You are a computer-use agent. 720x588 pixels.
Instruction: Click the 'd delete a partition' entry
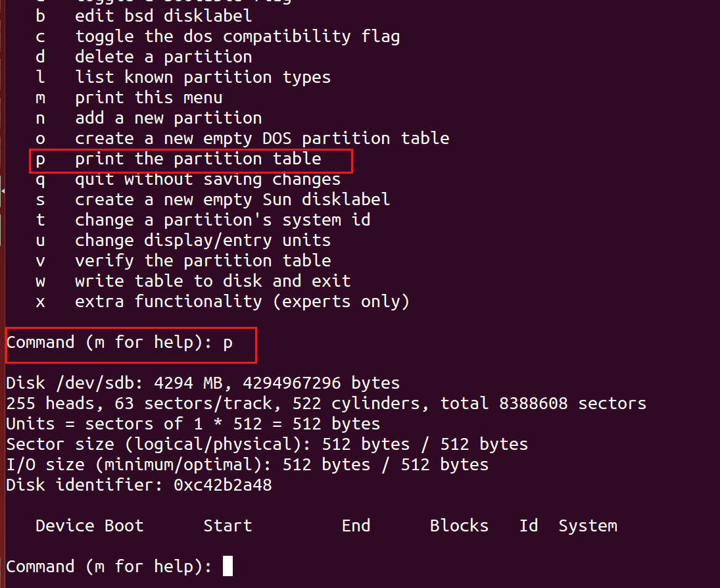click(144, 57)
